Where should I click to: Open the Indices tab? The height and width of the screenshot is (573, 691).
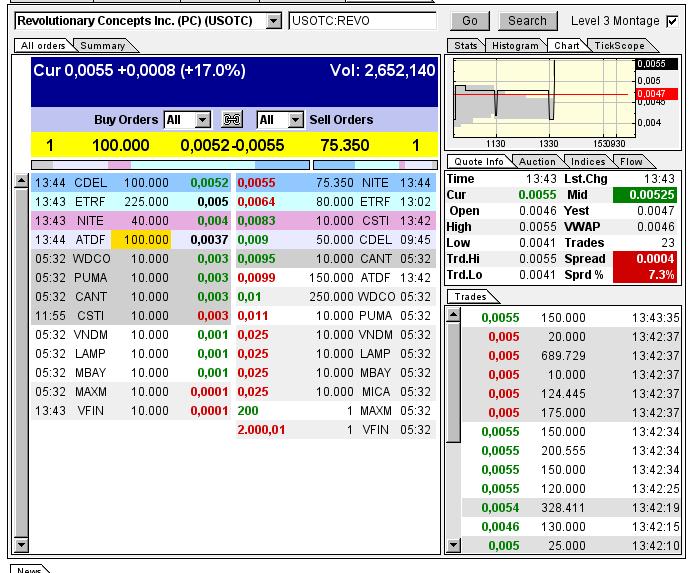pos(588,161)
